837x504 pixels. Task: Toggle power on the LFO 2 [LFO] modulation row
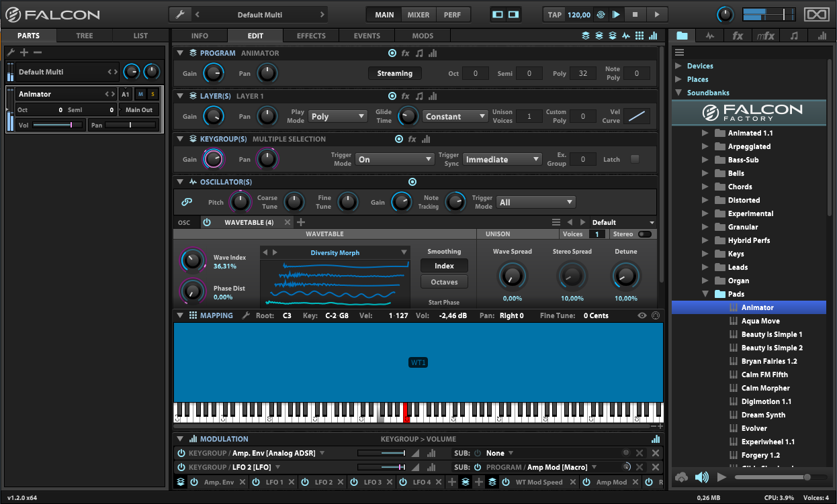tap(181, 467)
